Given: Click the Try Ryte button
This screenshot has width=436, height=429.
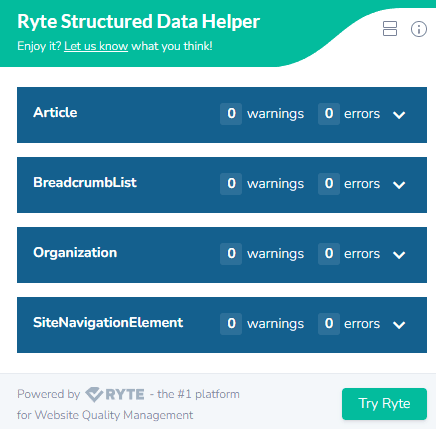Looking at the screenshot, I should point(384,404).
